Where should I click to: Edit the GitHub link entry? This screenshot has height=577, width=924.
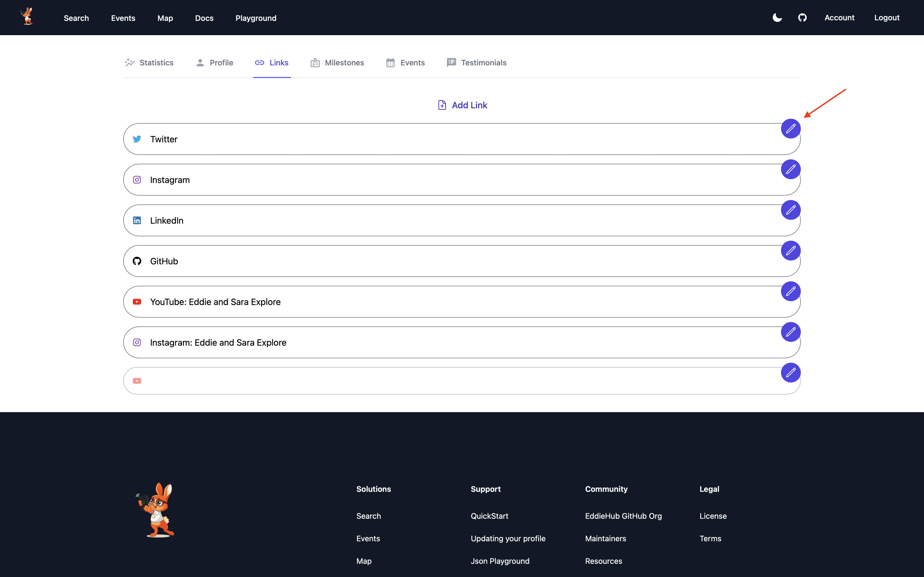pyautogui.click(x=791, y=251)
